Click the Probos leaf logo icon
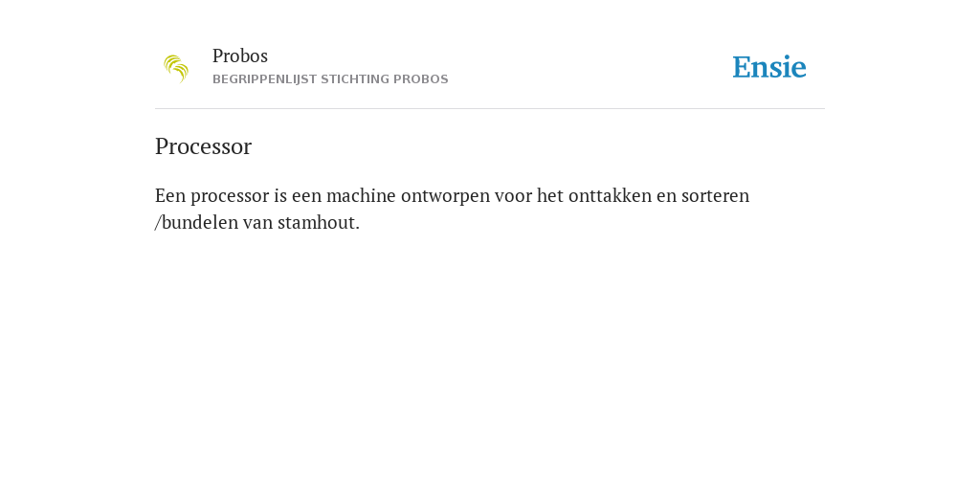Image resolution: width=980 pixels, height=490 pixels. click(x=176, y=69)
